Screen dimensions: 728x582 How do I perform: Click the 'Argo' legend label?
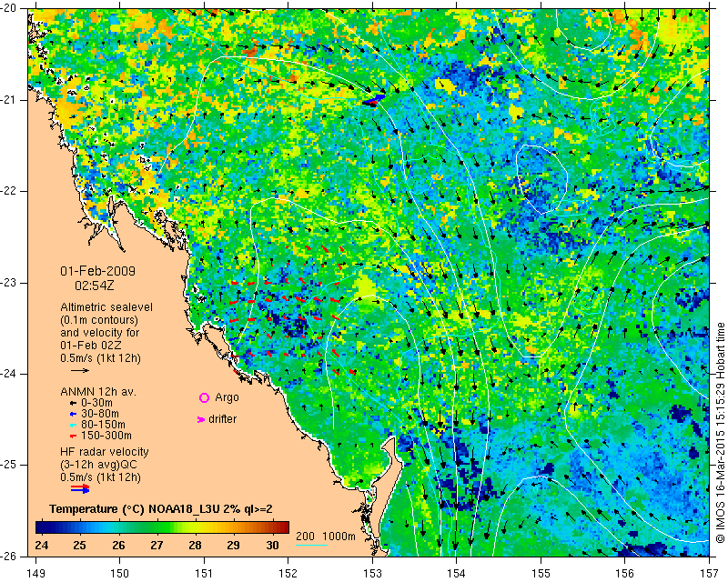point(227,397)
